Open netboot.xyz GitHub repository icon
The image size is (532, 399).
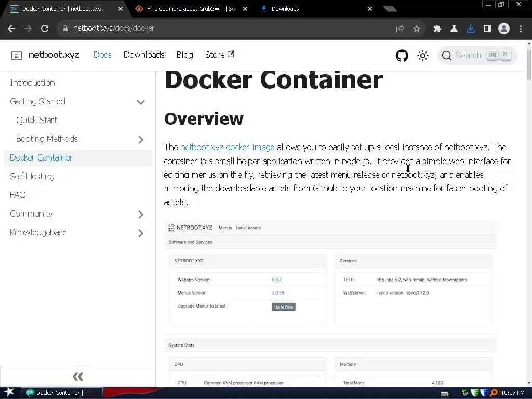coord(402,55)
